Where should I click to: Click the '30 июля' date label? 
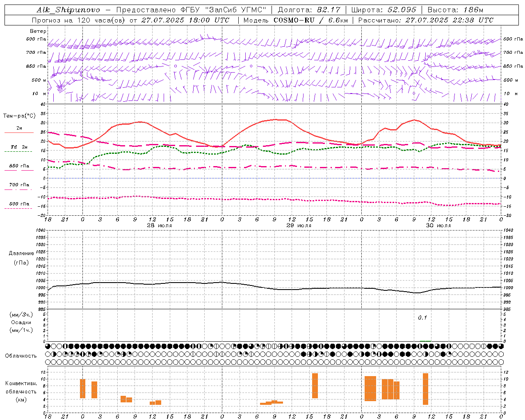coord(438,226)
